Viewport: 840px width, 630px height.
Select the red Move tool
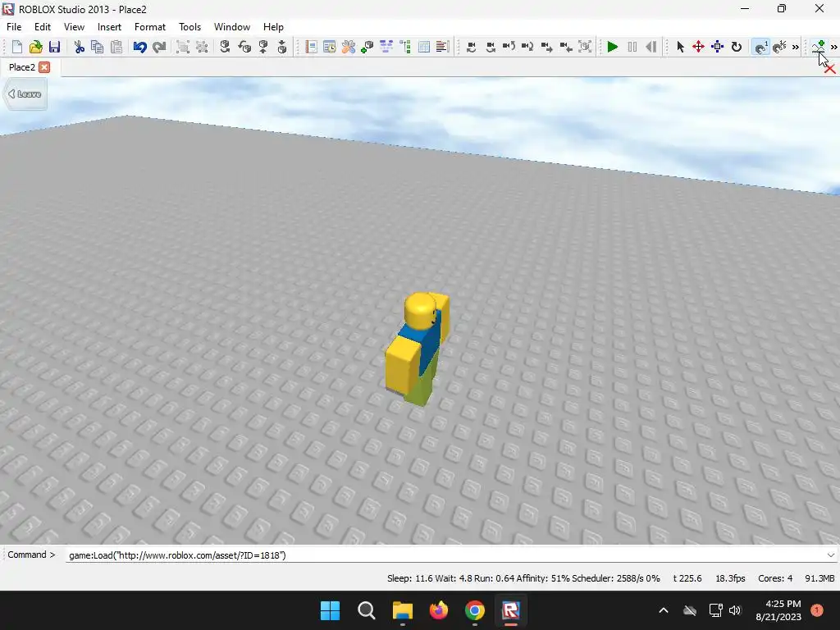[699, 47]
